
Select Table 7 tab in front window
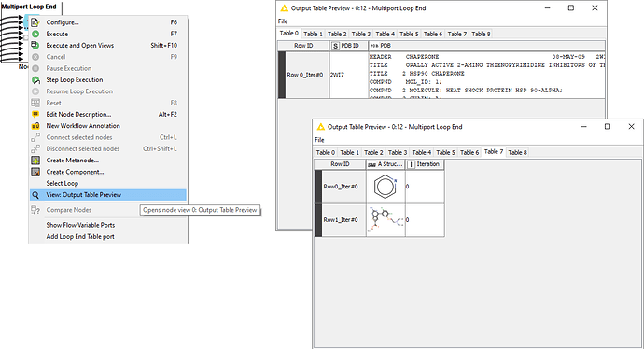pyautogui.click(x=494, y=152)
